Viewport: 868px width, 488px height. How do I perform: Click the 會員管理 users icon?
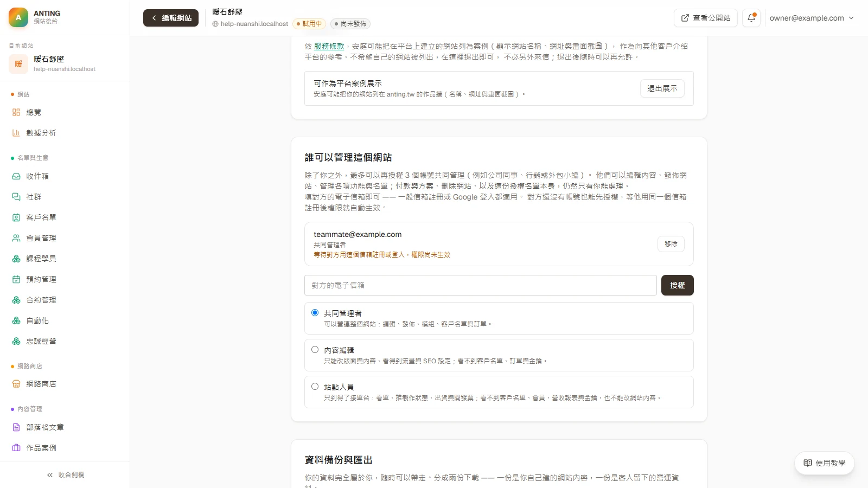16,238
